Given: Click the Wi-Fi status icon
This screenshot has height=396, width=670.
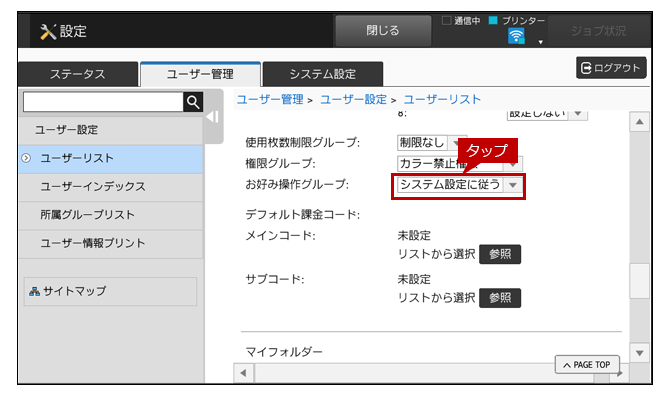Looking at the screenshot, I should coord(516,36).
